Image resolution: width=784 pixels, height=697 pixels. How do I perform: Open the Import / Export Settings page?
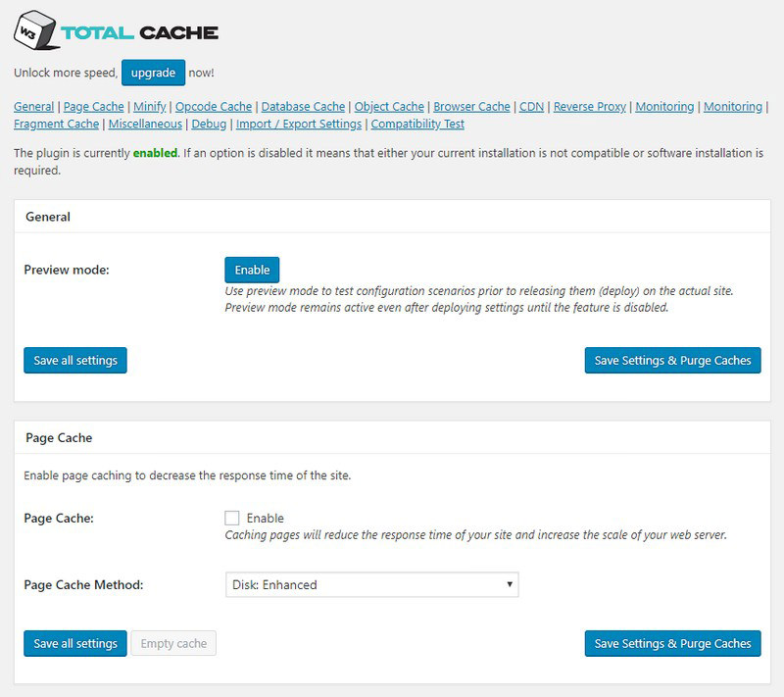[300, 124]
